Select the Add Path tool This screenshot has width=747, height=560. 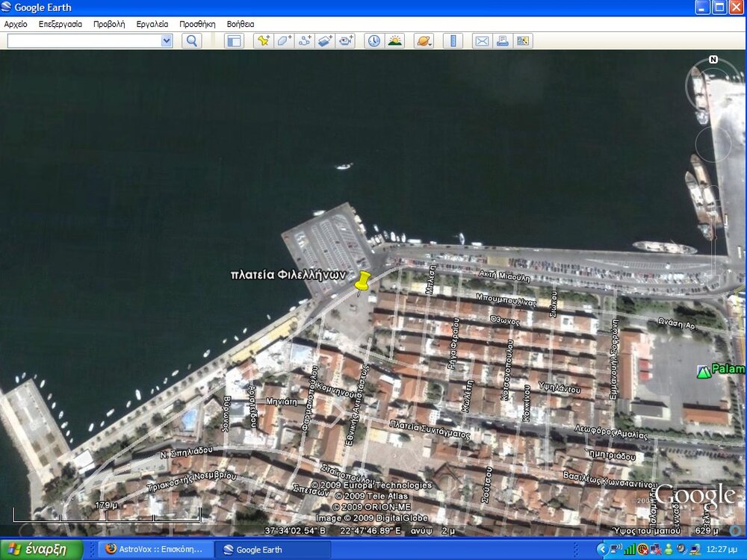(x=305, y=41)
